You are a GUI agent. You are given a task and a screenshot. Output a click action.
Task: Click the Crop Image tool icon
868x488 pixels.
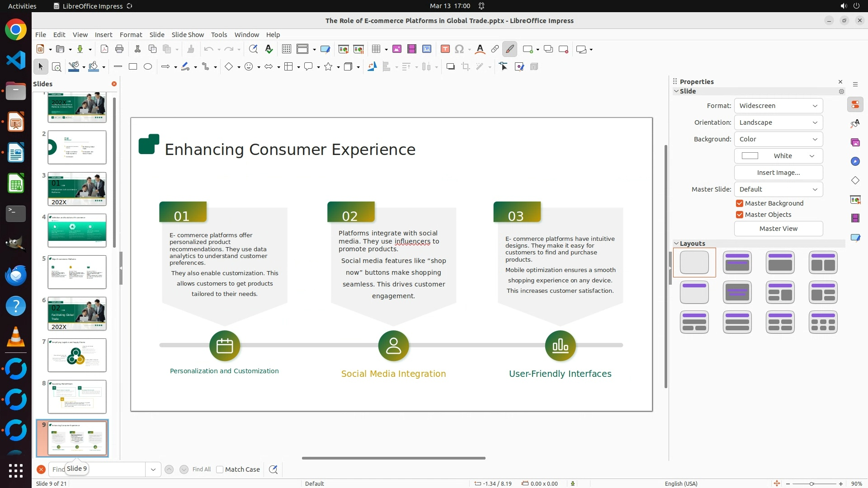(466, 67)
